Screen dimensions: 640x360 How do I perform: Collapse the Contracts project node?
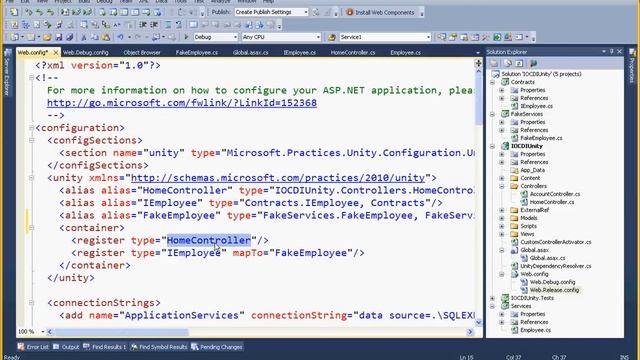point(492,82)
